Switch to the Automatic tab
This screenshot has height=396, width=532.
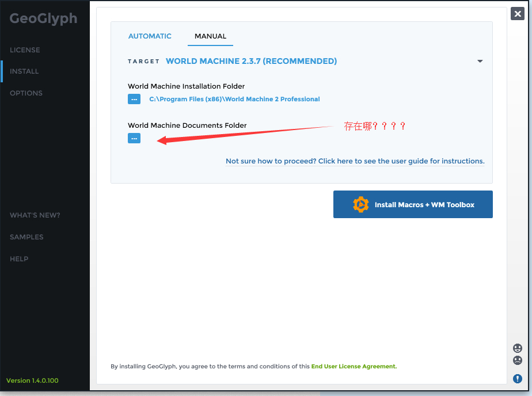(x=150, y=36)
